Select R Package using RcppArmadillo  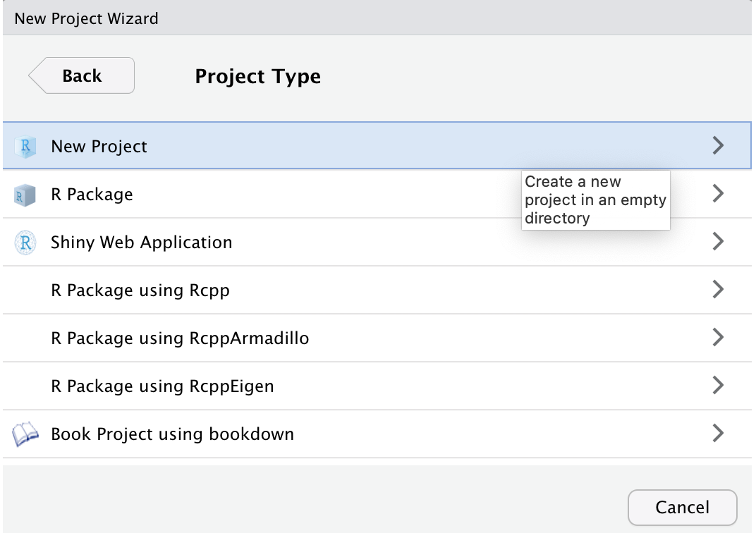click(180, 338)
